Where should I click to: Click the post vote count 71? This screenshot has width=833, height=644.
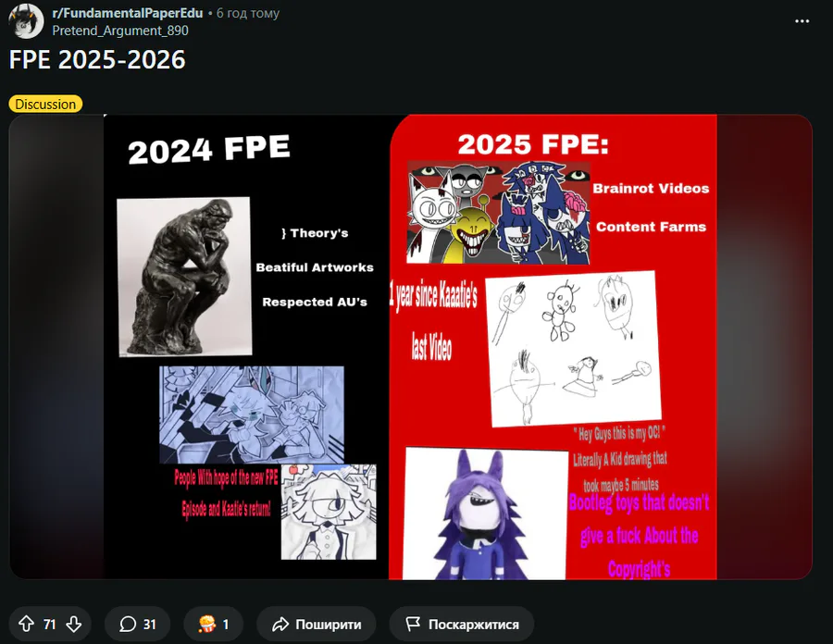pos(50,625)
